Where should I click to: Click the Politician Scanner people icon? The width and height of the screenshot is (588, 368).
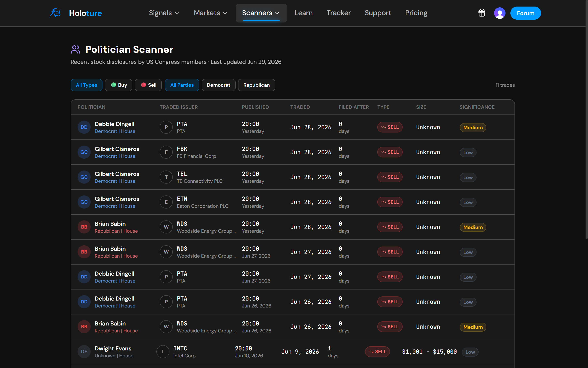tap(75, 49)
